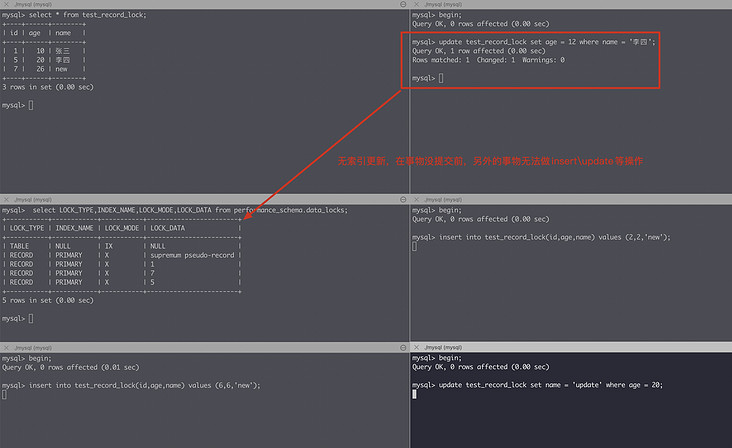The image size is (732, 448).
Task: Click the 'id' column header
Action: 14,33
